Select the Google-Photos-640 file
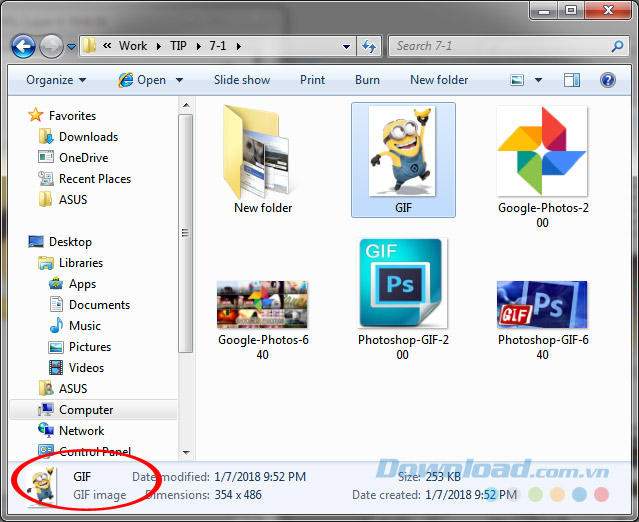Image resolution: width=639 pixels, height=522 pixels. point(263,320)
